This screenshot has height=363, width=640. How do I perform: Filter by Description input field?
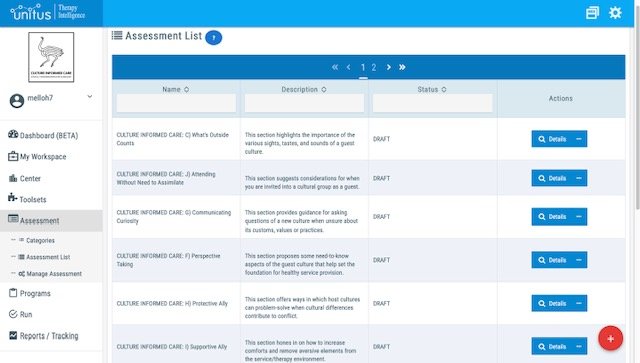click(304, 103)
